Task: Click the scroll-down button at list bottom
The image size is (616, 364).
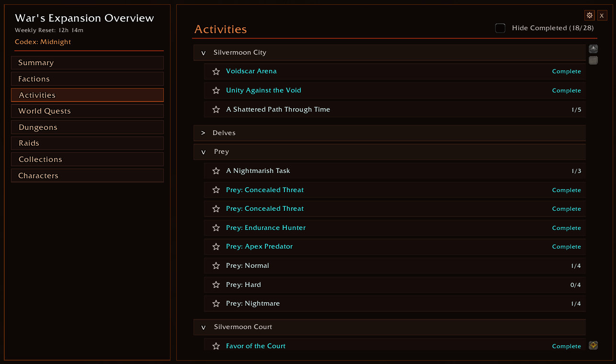Action: tap(593, 345)
